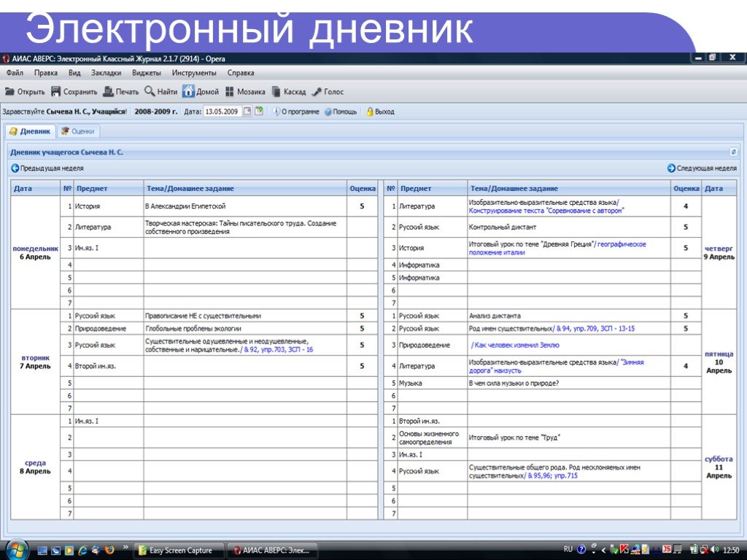Open the Справка menu
Image resolution: width=747 pixels, height=560 pixels.
(x=241, y=73)
